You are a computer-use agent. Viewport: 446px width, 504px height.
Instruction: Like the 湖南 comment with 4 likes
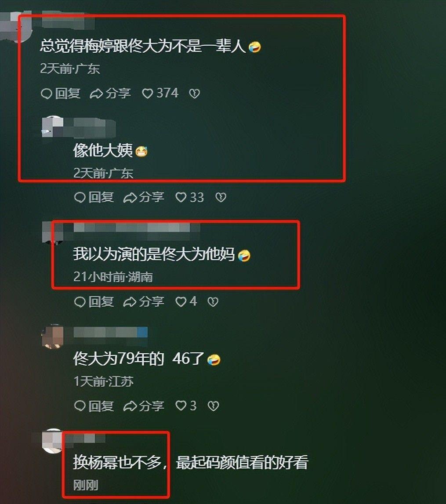pos(186,301)
